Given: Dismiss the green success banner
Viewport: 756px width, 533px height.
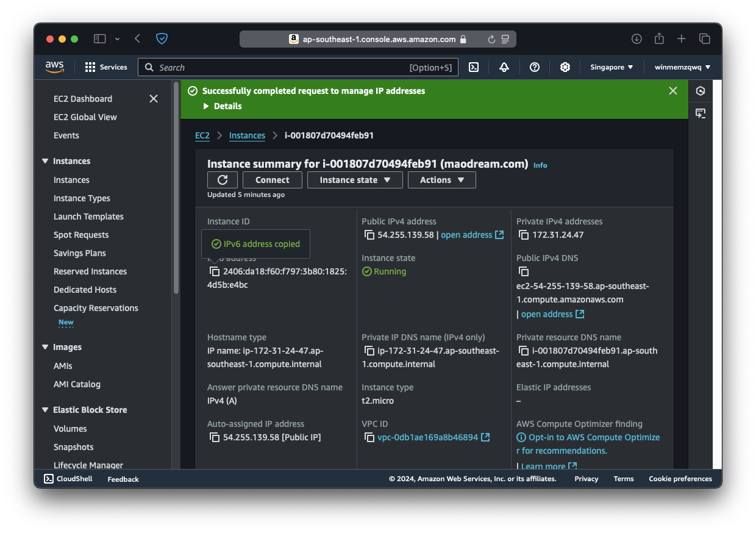Looking at the screenshot, I should click(x=673, y=91).
